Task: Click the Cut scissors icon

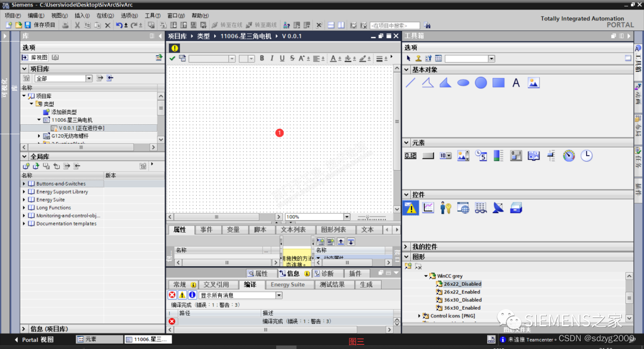Action: pos(77,25)
